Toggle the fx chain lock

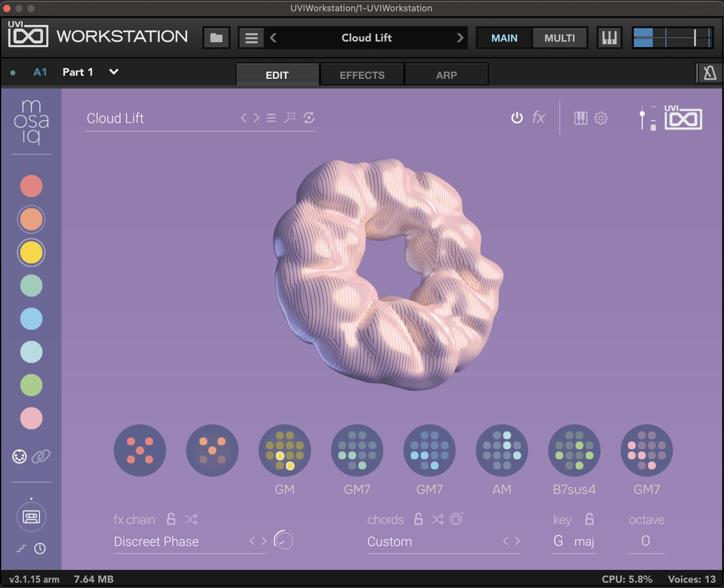(x=171, y=519)
